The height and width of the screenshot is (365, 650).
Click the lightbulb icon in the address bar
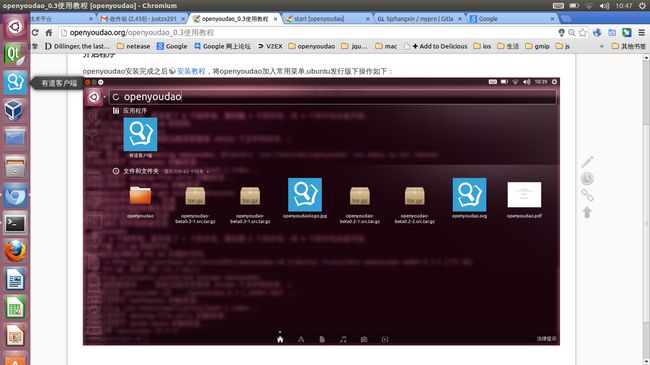point(561,32)
